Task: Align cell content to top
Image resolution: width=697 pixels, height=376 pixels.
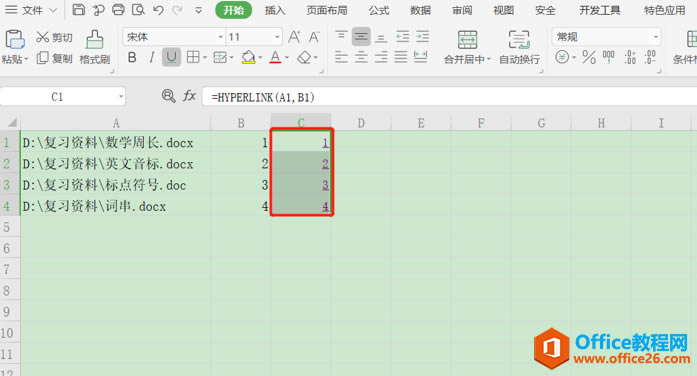Action: point(341,36)
